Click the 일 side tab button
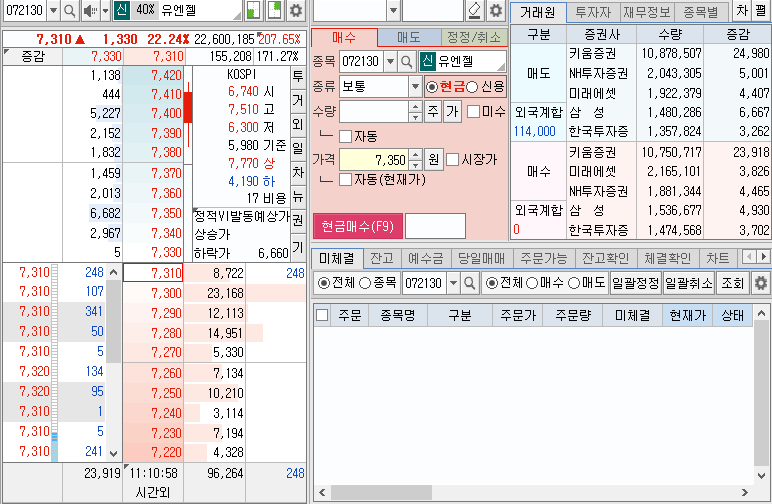Viewport: 772px width, 504px height. pyautogui.click(x=298, y=148)
